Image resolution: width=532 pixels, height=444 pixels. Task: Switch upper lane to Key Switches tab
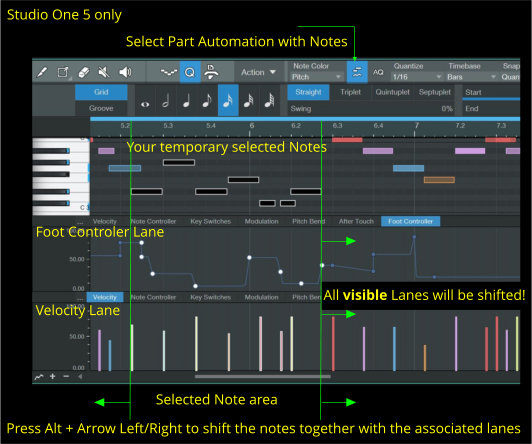pyautogui.click(x=210, y=221)
